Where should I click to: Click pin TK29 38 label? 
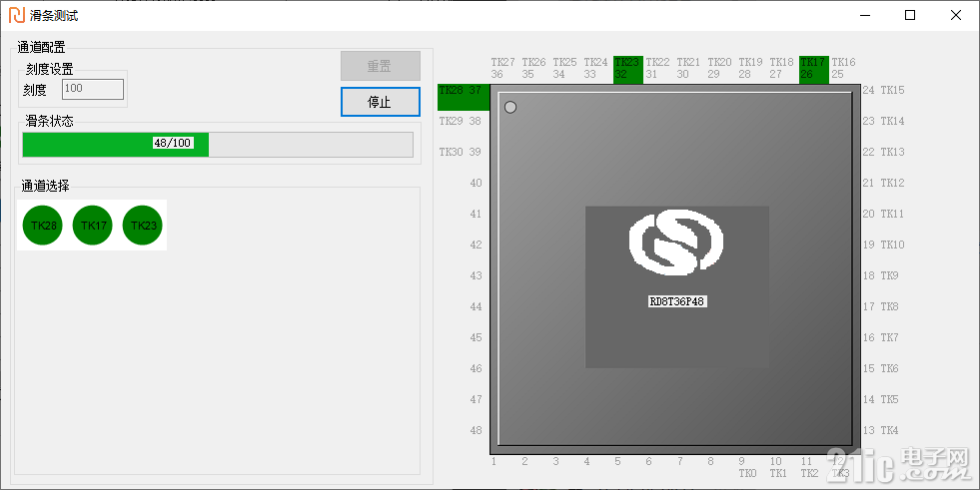460,121
